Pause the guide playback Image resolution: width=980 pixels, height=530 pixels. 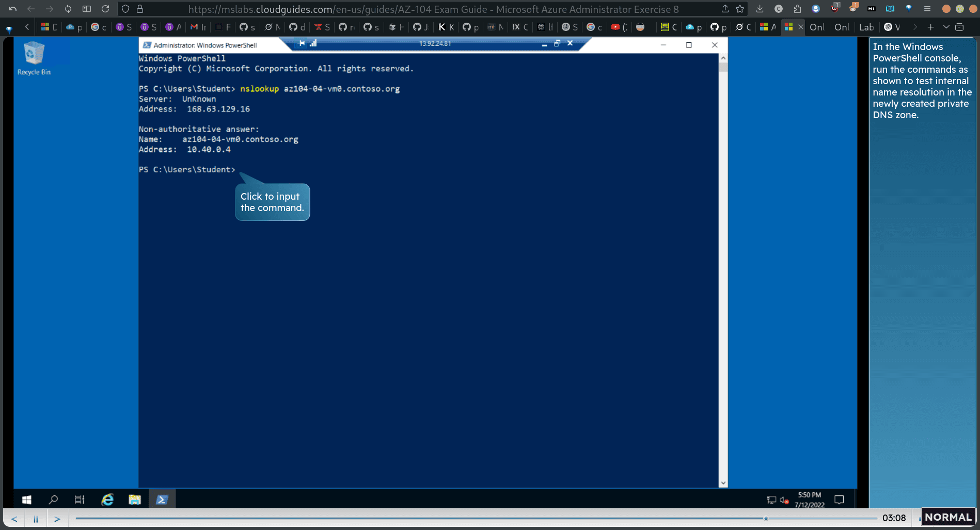(x=36, y=519)
